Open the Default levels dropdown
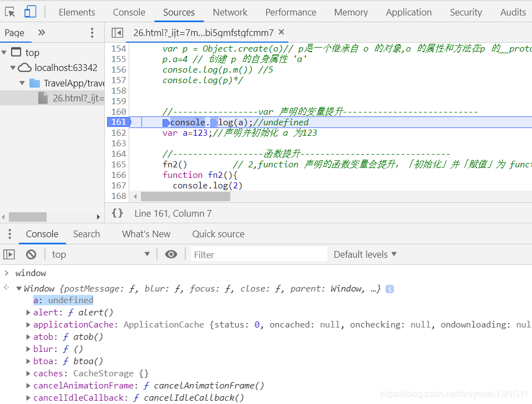This screenshot has height=404, width=532. tap(365, 254)
